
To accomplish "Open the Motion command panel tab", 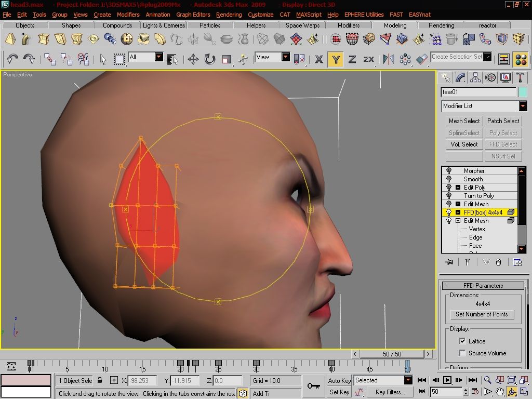I will tap(490, 78).
